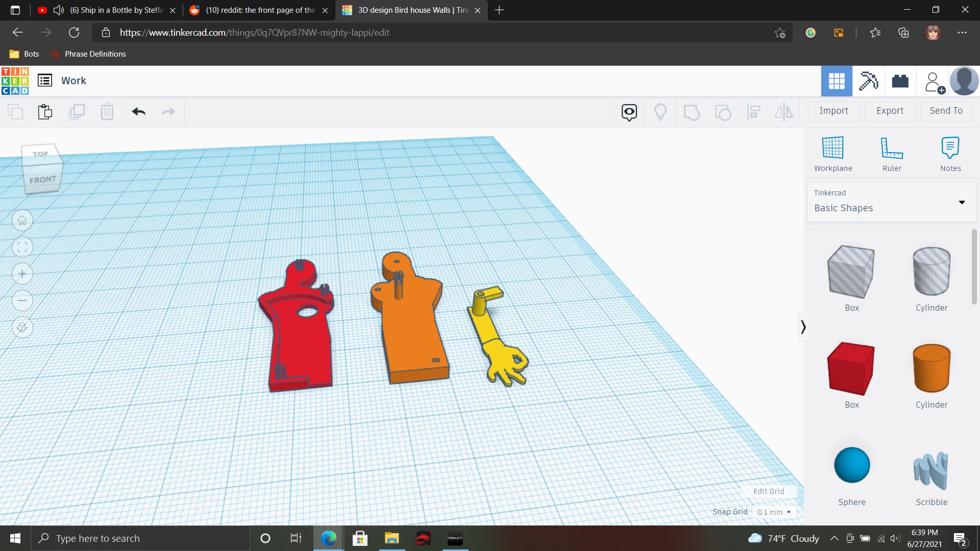The height and width of the screenshot is (551, 980).
Task: Select the Workplane tool
Action: click(x=832, y=154)
